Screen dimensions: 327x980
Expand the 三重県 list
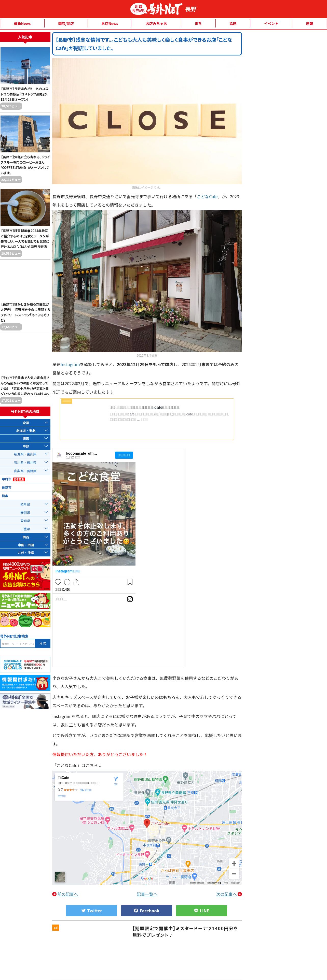[25, 529]
